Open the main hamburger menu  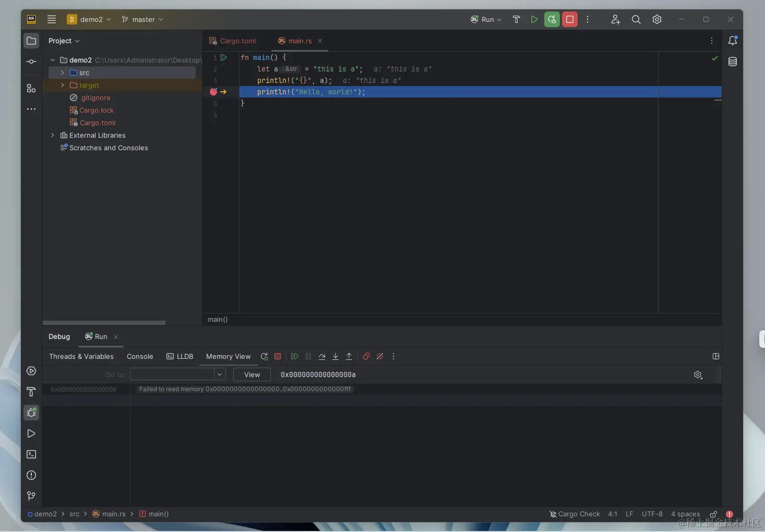click(x=51, y=19)
